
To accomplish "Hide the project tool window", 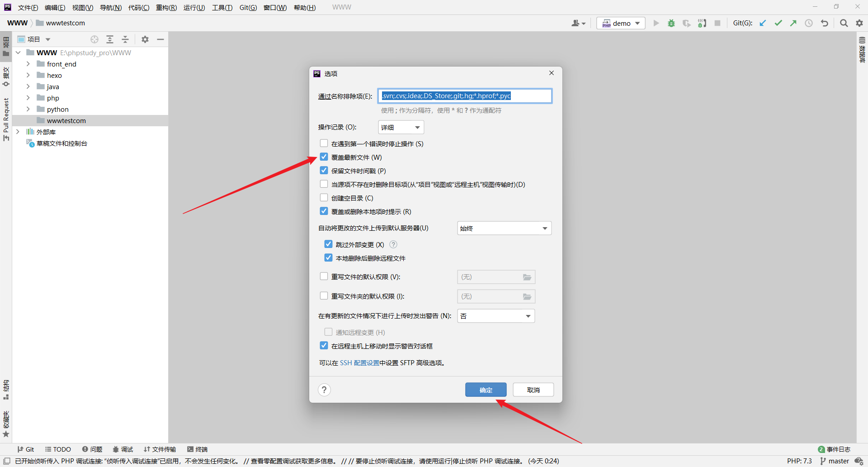I will point(160,39).
